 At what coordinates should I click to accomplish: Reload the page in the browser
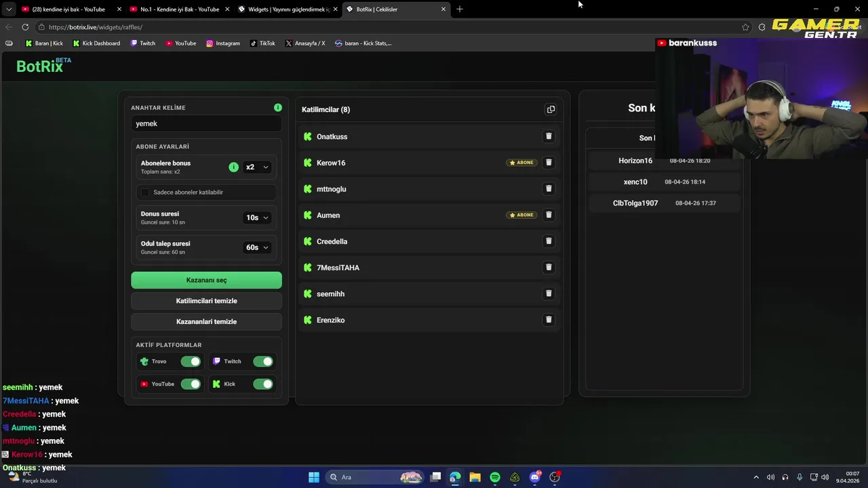coord(25,27)
